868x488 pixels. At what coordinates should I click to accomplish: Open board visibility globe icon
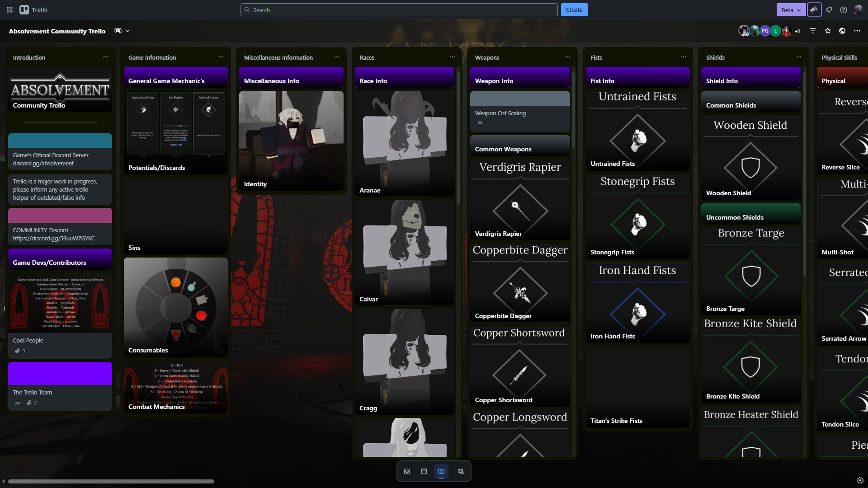pyautogui.click(x=842, y=31)
